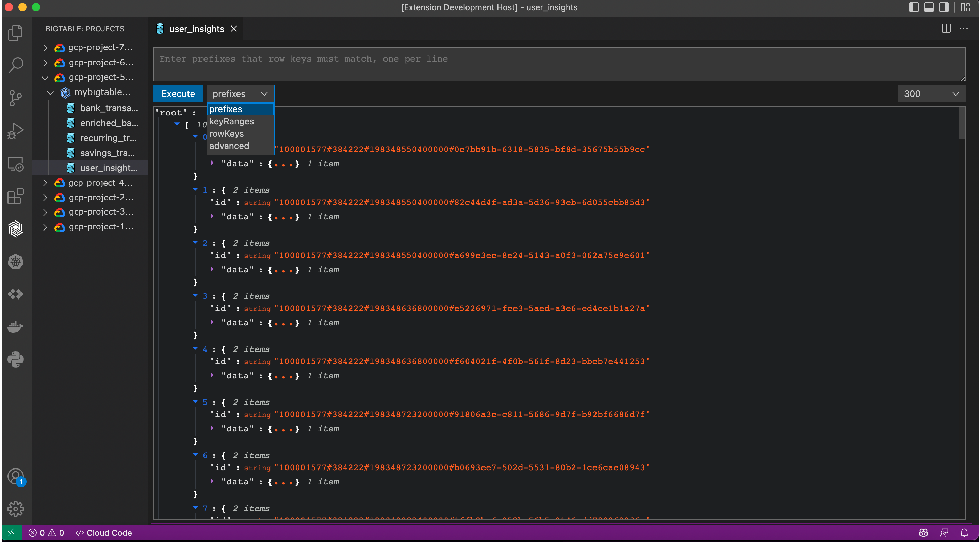Collapse gcp-project-5 in project tree
This screenshot has width=980, height=546.
[45, 78]
